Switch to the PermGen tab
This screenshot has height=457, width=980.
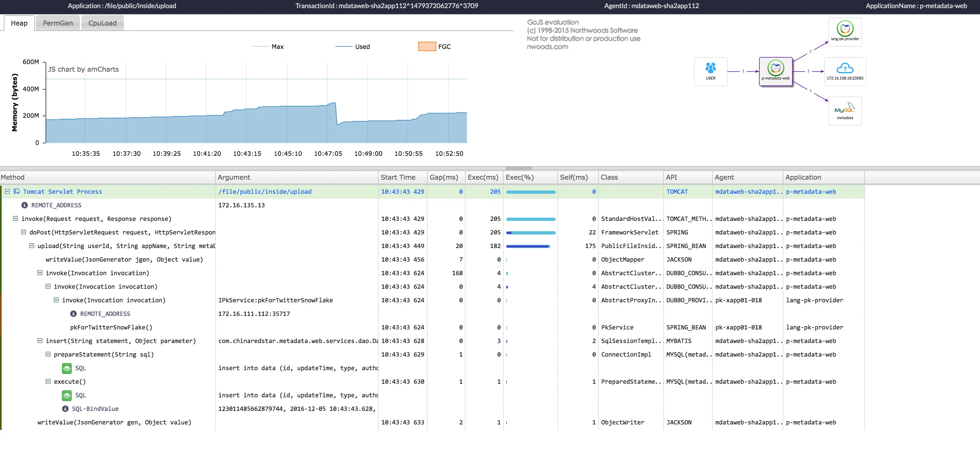[58, 23]
